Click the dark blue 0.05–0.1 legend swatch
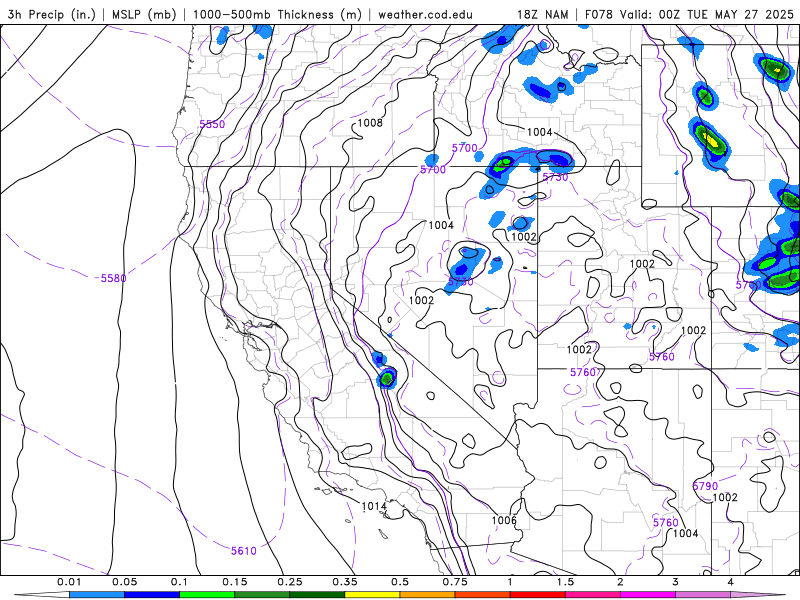 (x=152, y=595)
